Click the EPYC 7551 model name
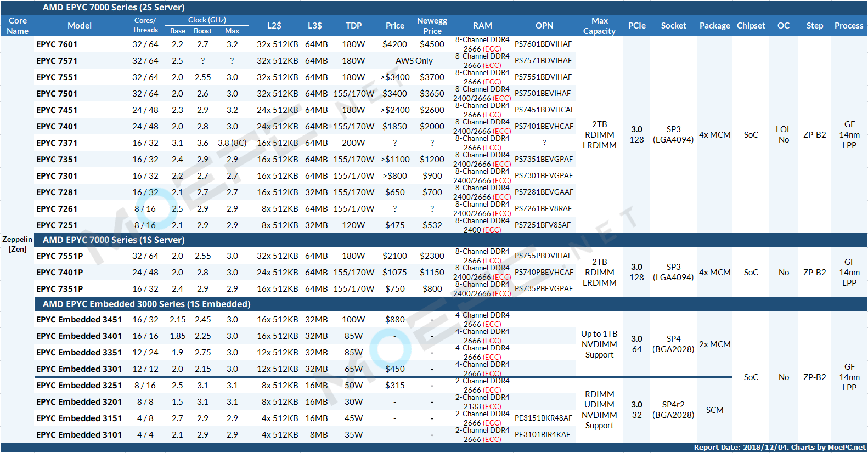The image size is (868, 453). point(57,77)
